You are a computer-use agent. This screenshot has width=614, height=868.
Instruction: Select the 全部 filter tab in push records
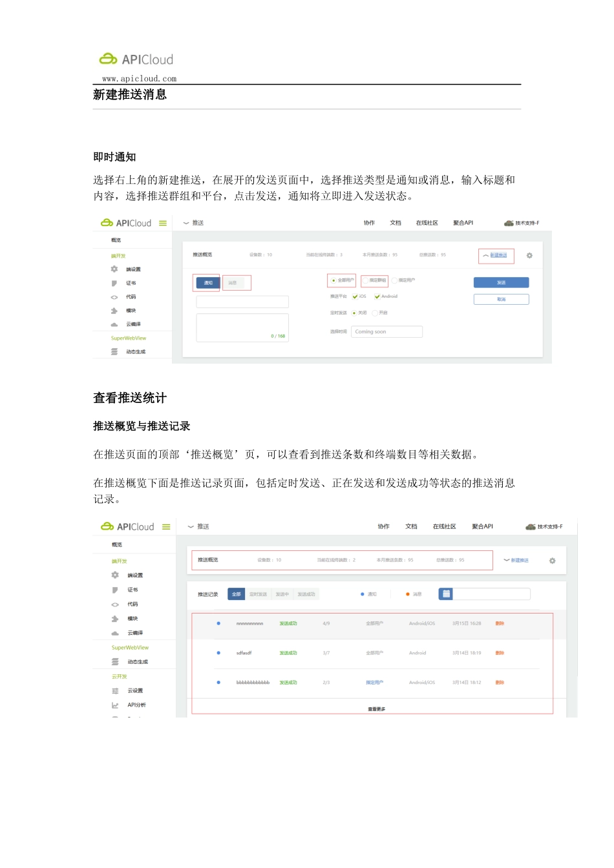(x=237, y=594)
